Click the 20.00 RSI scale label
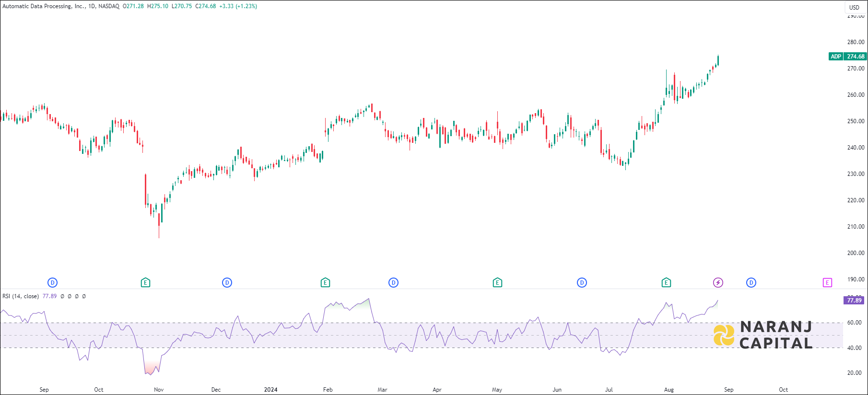The height and width of the screenshot is (395, 868). click(854, 373)
